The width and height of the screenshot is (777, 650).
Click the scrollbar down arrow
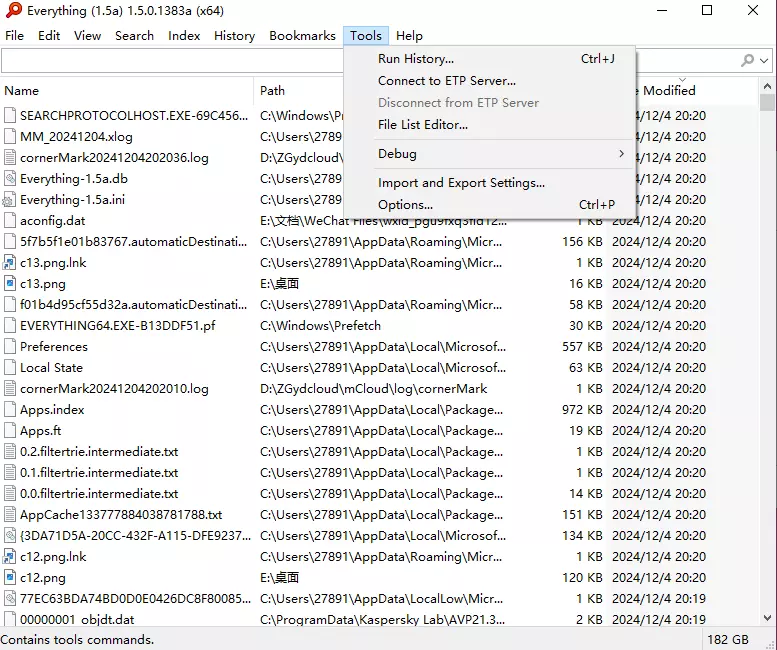[x=767, y=618]
